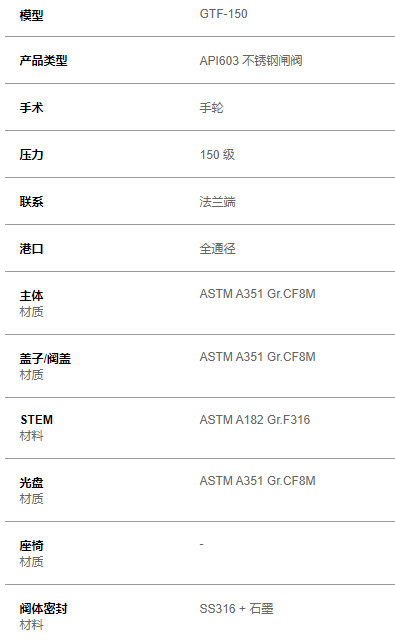Click the 阀体密封 材料 label

[43, 616]
